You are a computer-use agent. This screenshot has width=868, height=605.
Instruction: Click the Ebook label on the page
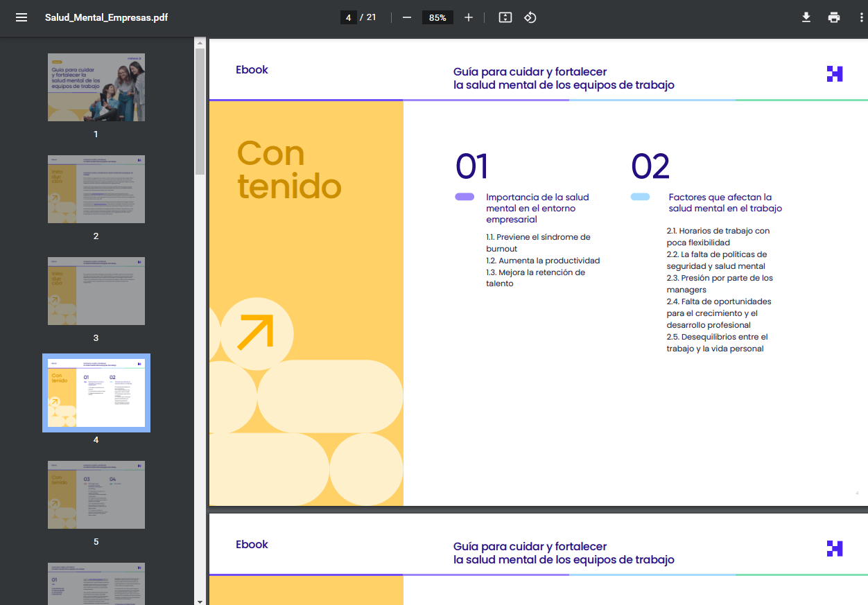pyautogui.click(x=252, y=69)
